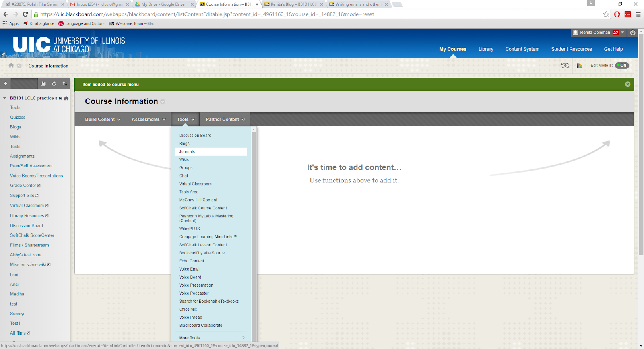Open the course theme palette icon
Screen dimensions: 644x349
(579, 66)
